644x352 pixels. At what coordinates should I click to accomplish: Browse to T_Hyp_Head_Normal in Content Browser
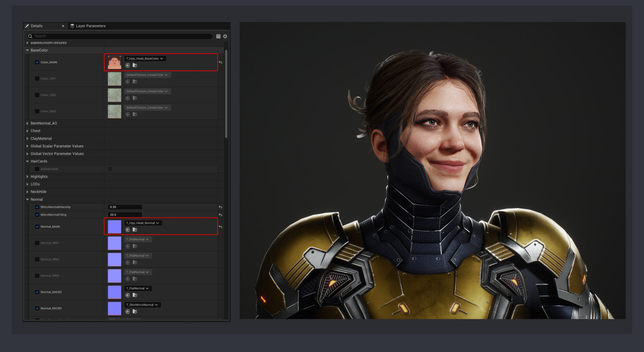135,230
